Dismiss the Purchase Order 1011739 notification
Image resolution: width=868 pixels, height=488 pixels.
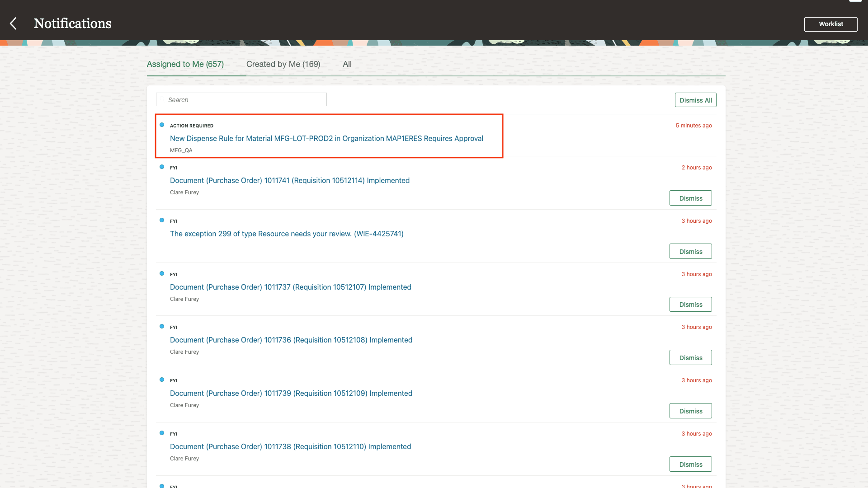point(690,411)
